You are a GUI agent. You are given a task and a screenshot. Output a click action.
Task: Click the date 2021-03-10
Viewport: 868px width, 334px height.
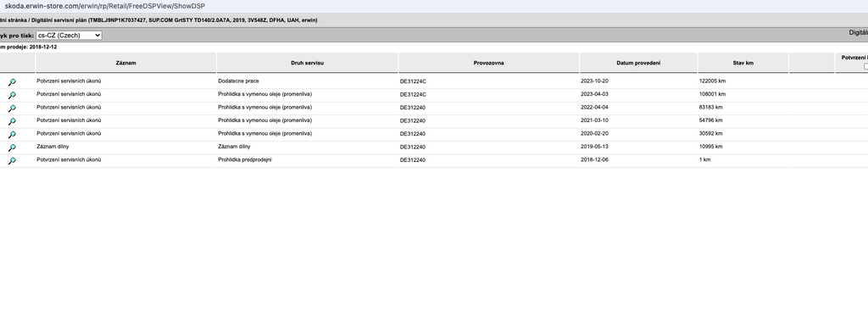[x=594, y=120]
